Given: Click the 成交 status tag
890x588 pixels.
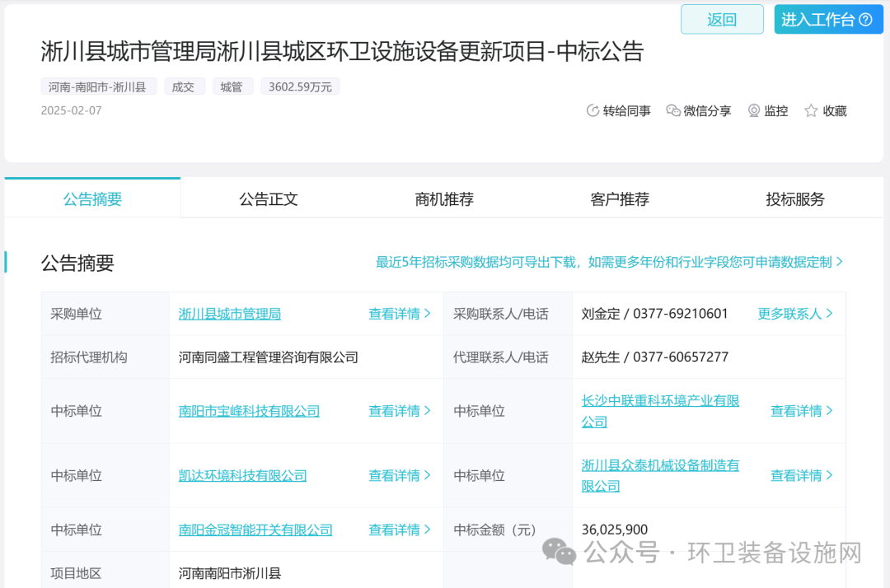Looking at the screenshot, I should 184,86.
